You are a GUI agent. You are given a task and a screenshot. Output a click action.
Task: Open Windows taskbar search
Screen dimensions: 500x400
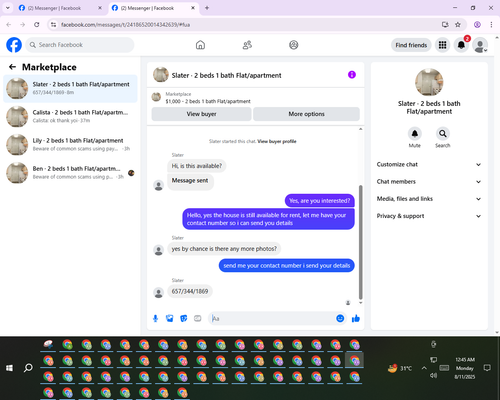click(28, 368)
